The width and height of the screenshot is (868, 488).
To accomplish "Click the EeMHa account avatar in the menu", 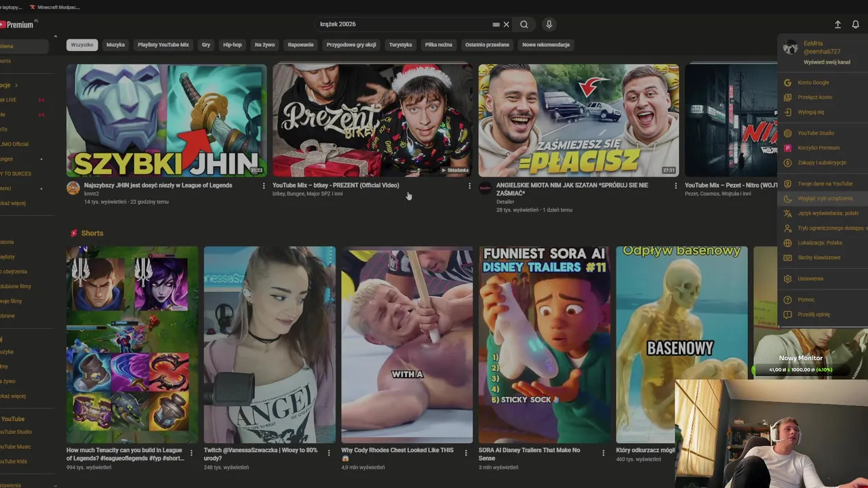I will 790,47.
